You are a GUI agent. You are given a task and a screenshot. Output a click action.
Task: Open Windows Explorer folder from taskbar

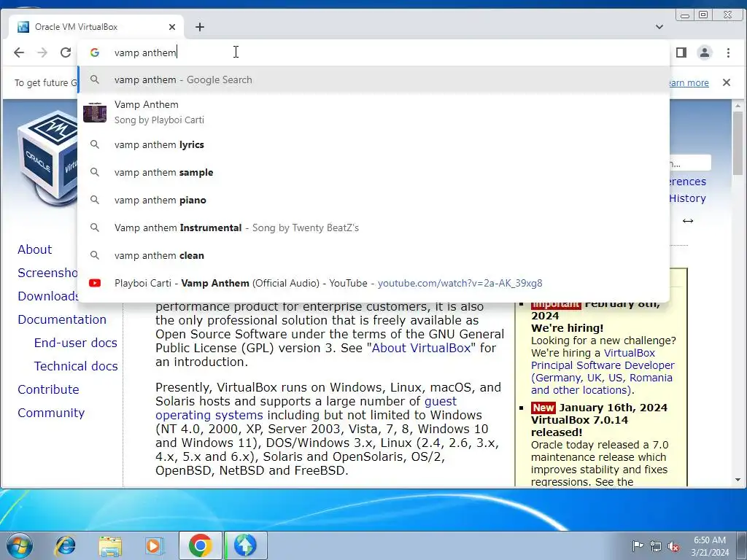tap(111, 545)
